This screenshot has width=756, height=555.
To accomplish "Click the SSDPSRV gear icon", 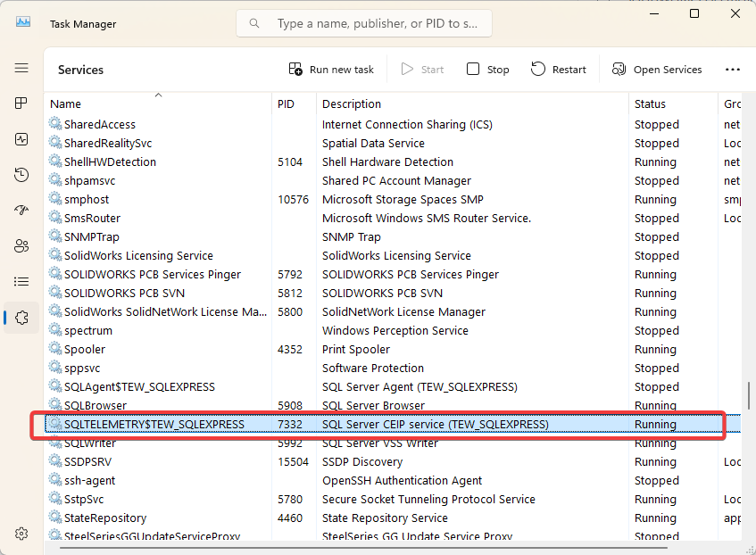I will coord(55,461).
